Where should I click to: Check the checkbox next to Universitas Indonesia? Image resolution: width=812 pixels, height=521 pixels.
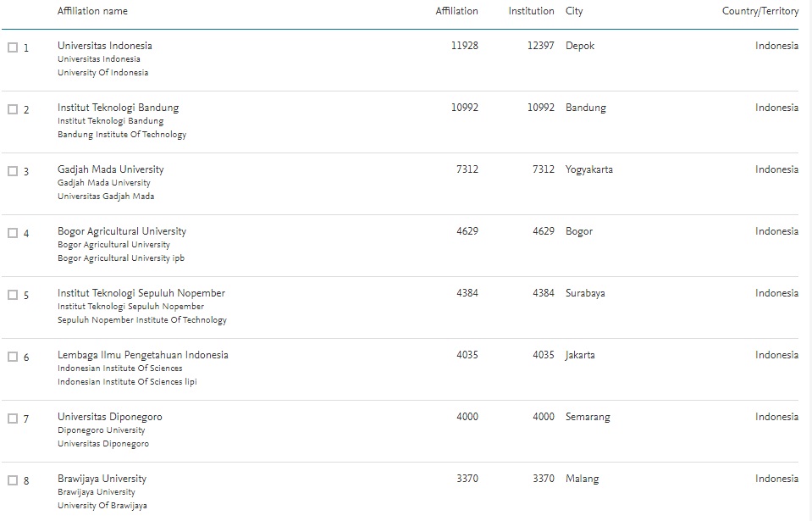coord(12,46)
